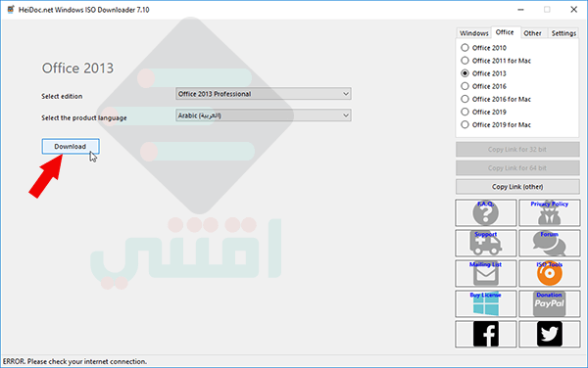Select the Office 2013 radio button

465,73
